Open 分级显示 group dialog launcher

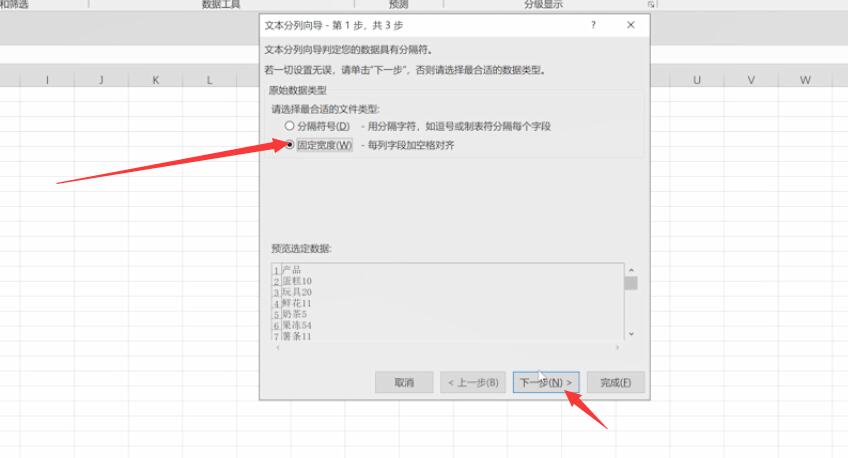point(651,4)
